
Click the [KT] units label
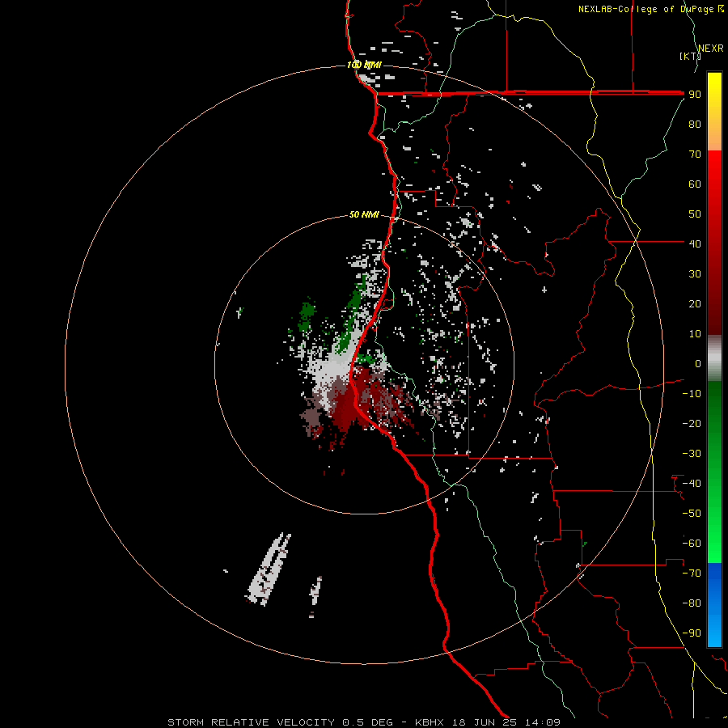(x=690, y=56)
